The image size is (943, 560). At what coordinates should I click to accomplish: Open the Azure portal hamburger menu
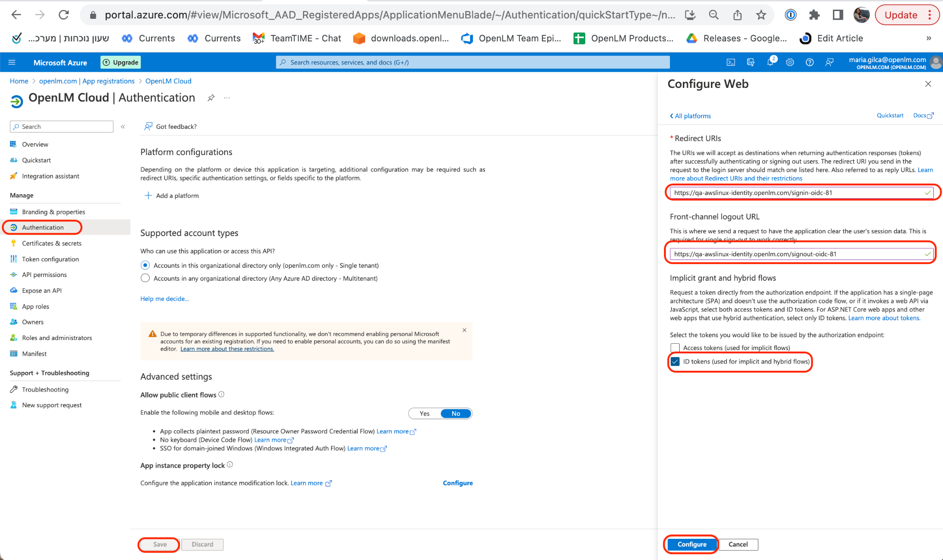[12, 63]
